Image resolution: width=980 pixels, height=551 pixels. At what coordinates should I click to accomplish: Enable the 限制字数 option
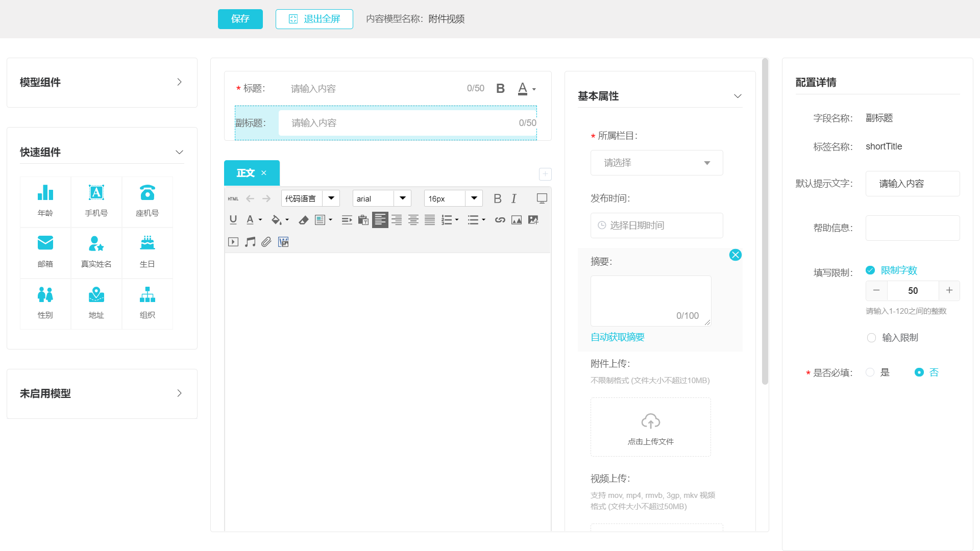(x=871, y=270)
